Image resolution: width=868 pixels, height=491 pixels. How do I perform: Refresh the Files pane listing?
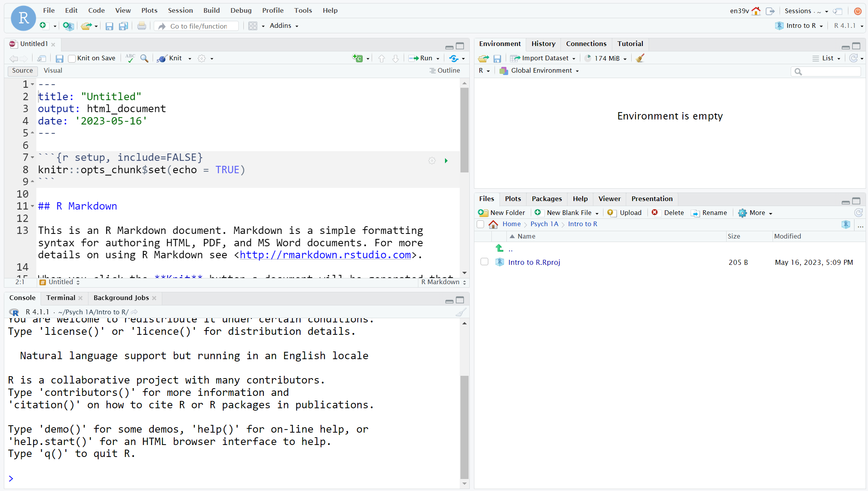pos(858,213)
